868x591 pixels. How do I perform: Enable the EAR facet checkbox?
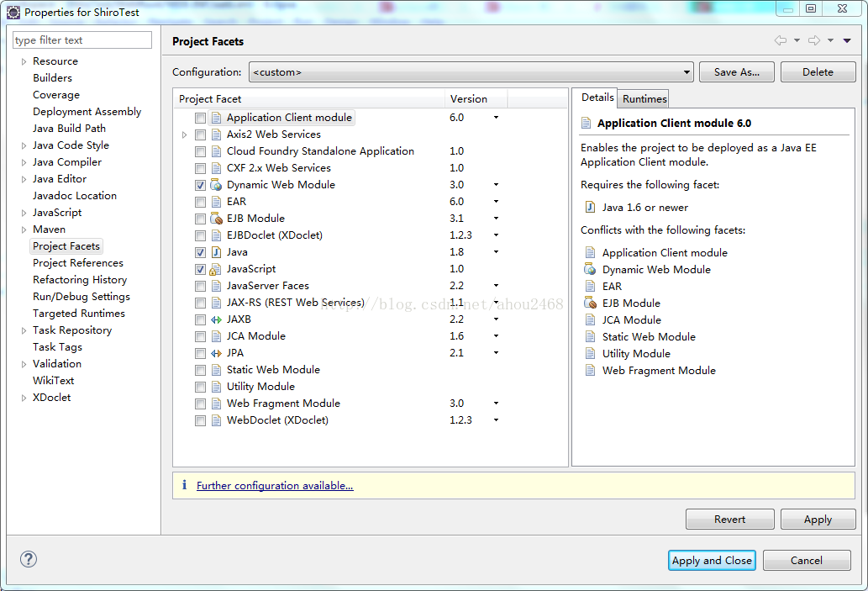200,201
